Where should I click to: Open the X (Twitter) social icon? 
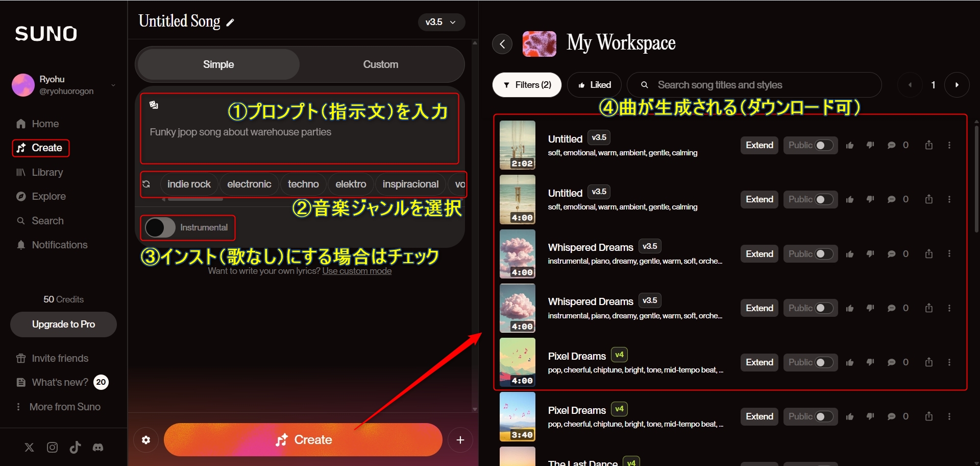[x=30, y=448]
